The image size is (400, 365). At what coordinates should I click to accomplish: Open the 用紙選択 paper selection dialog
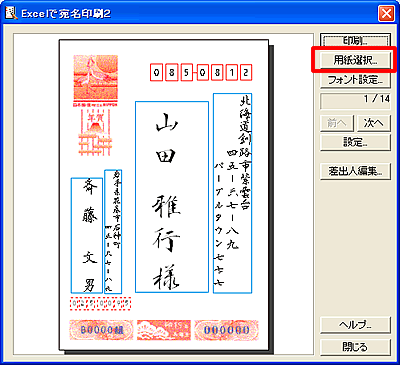tap(355, 60)
